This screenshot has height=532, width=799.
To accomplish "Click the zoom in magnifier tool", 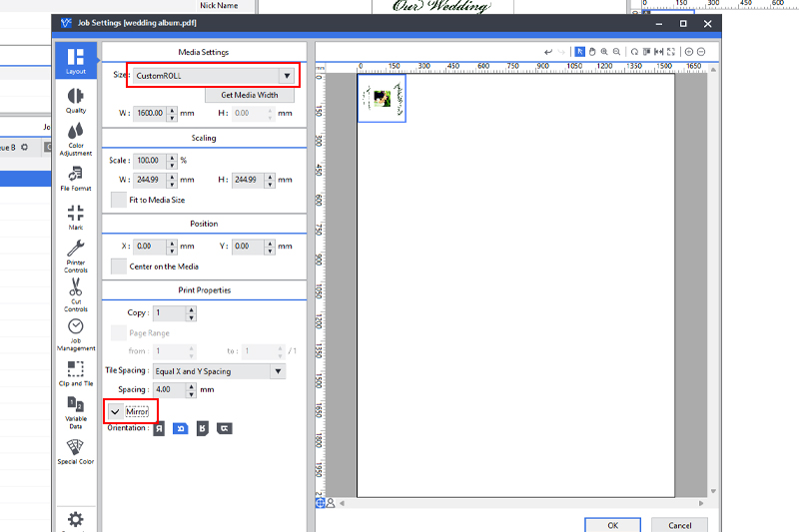I will click(605, 52).
